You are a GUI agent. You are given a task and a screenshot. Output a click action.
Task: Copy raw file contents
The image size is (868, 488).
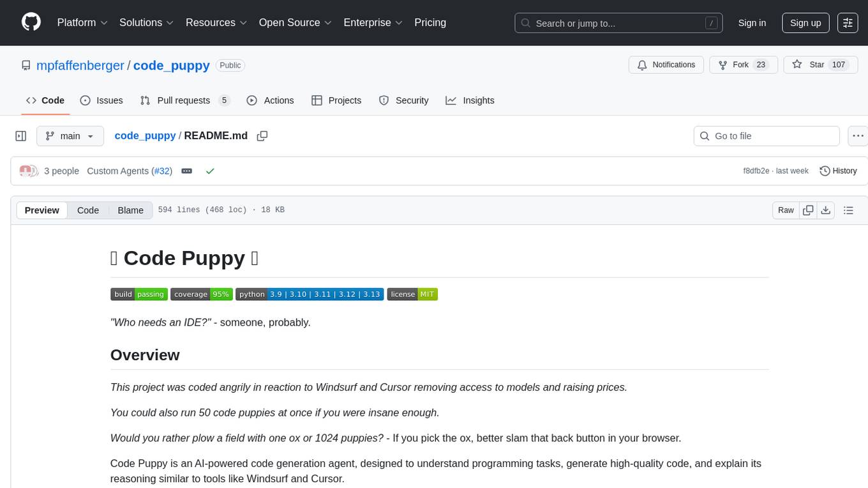(808, 210)
